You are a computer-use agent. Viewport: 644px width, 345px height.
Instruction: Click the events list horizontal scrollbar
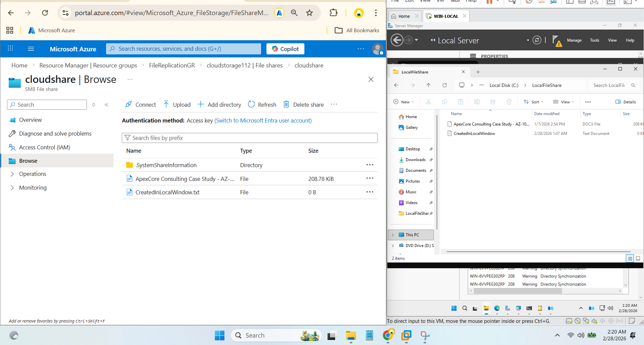[x=518, y=291]
